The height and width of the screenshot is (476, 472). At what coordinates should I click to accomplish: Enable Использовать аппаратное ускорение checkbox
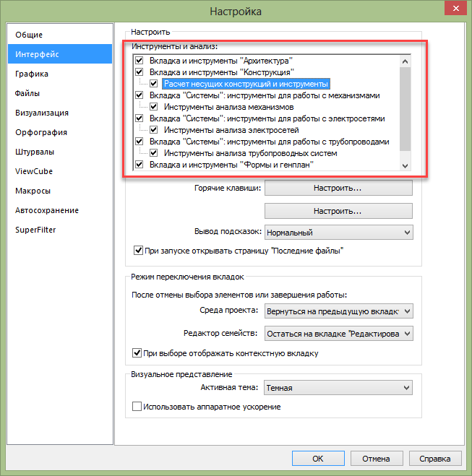pyautogui.click(x=137, y=407)
